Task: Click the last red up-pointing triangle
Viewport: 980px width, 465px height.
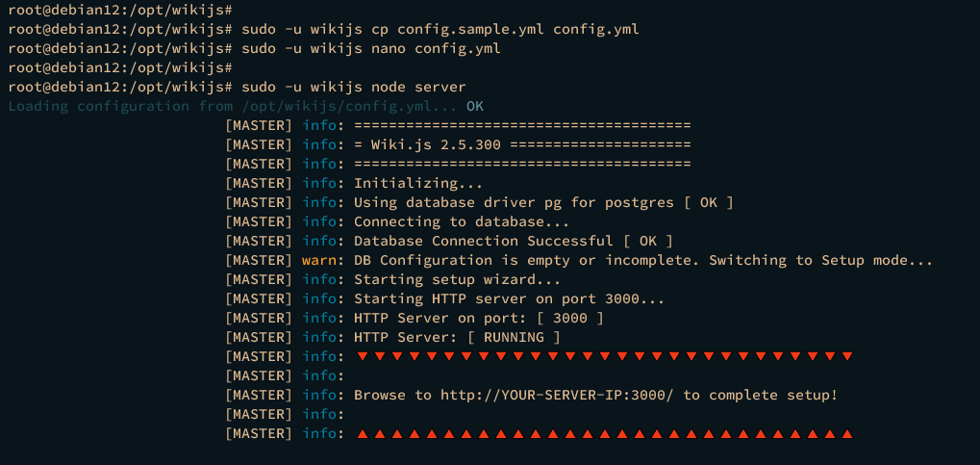Action: [x=847, y=433]
